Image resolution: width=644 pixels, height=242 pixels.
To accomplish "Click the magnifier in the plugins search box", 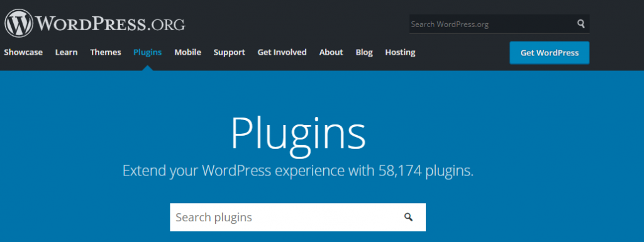I will tap(408, 217).
